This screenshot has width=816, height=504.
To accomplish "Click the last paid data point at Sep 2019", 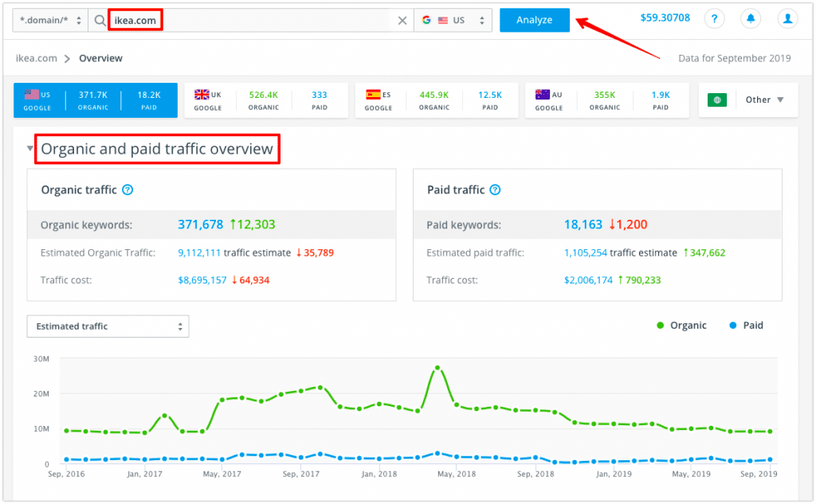I will click(x=771, y=459).
